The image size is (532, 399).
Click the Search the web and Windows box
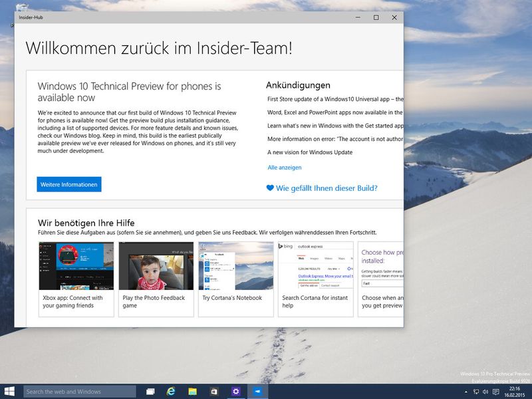pyautogui.click(x=80, y=392)
